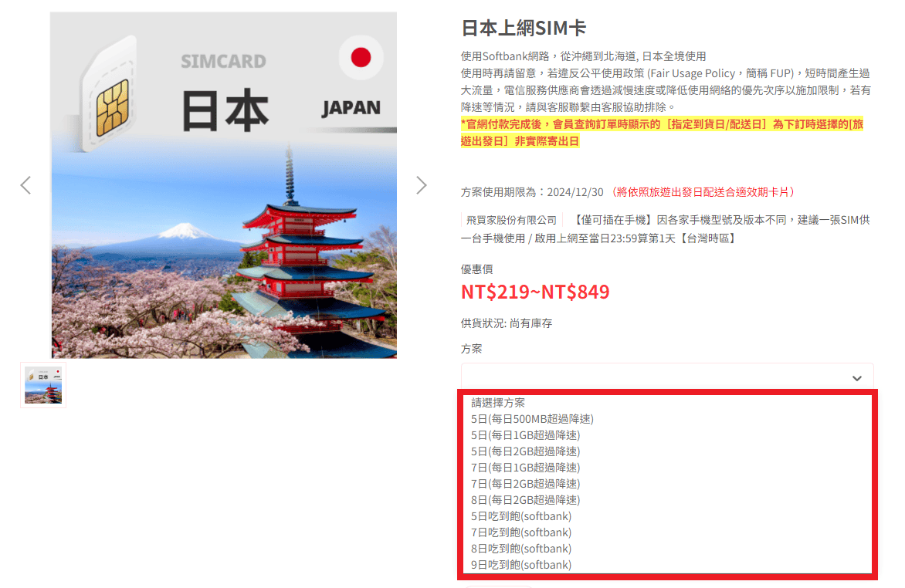Pick the 7日吃到飽(softbank) unlimited plan

[x=521, y=532]
